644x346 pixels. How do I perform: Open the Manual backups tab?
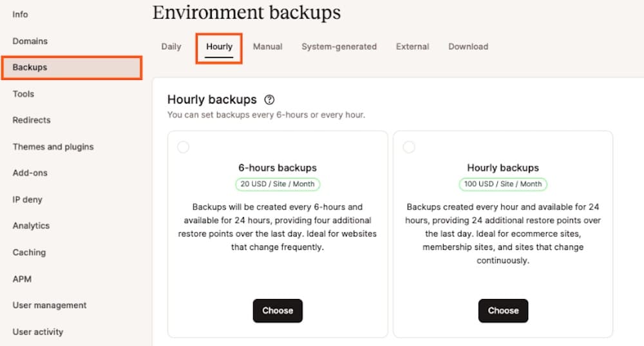[267, 46]
